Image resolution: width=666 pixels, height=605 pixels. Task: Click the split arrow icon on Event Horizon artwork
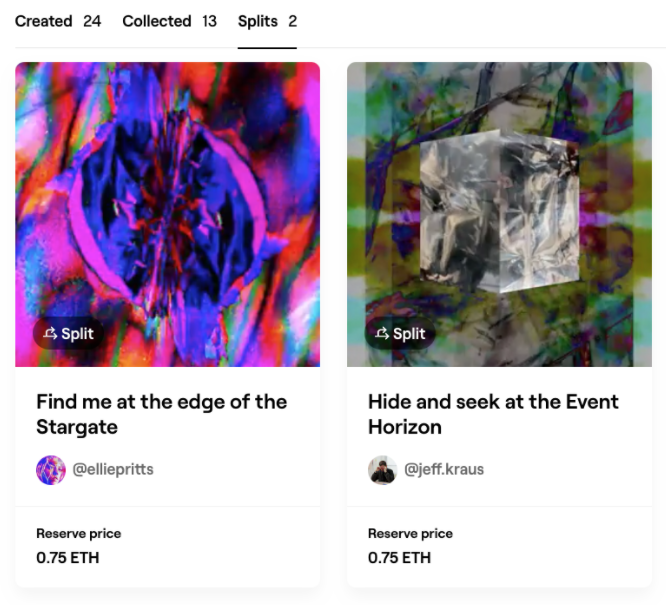coord(381,334)
